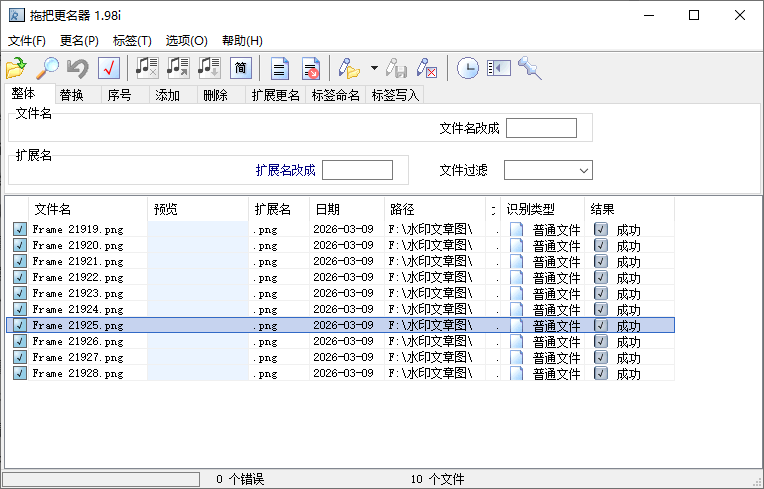This screenshot has width=764, height=489.
Task: Switch to the 替换 tab
Action: point(78,95)
